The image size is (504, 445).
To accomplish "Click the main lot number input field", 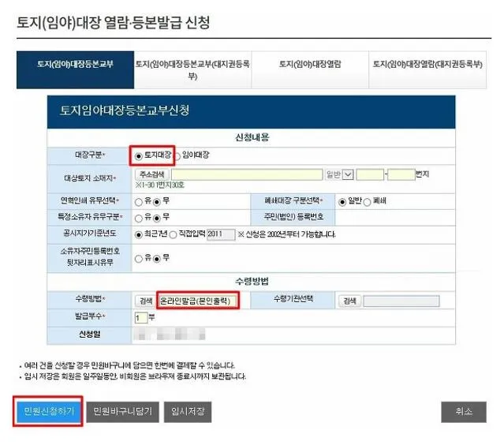I will (370, 174).
